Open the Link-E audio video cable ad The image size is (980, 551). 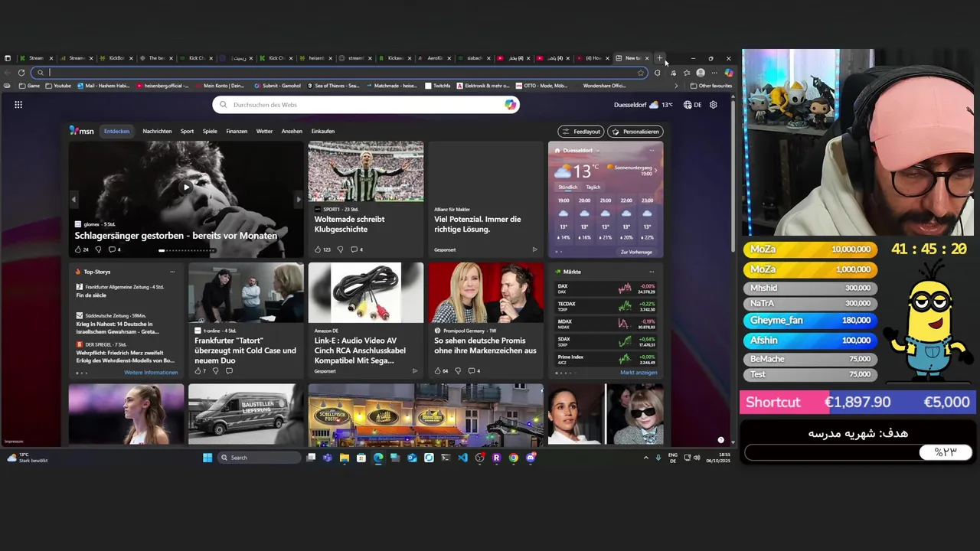[x=366, y=321]
